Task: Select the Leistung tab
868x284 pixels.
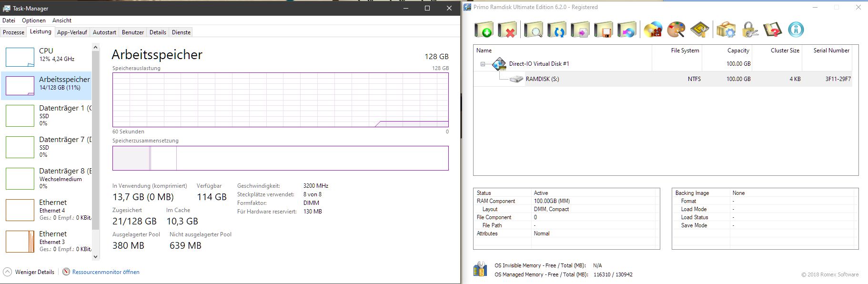Action: 40,31
